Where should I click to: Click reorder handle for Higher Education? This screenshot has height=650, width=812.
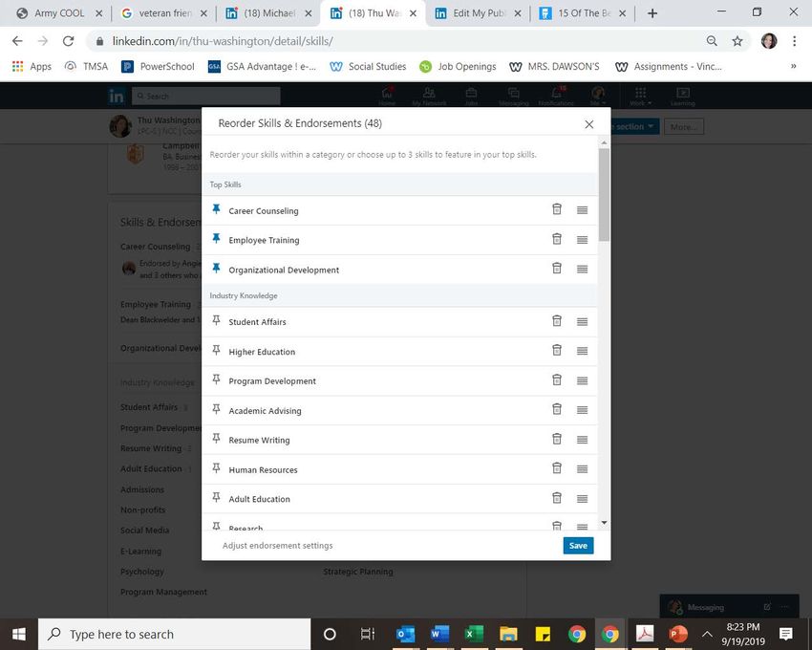click(x=582, y=351)
